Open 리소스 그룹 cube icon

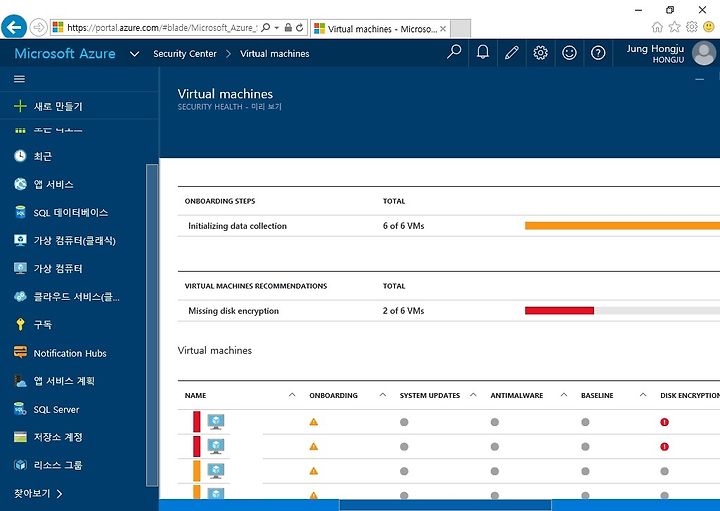tap(20, 465)
